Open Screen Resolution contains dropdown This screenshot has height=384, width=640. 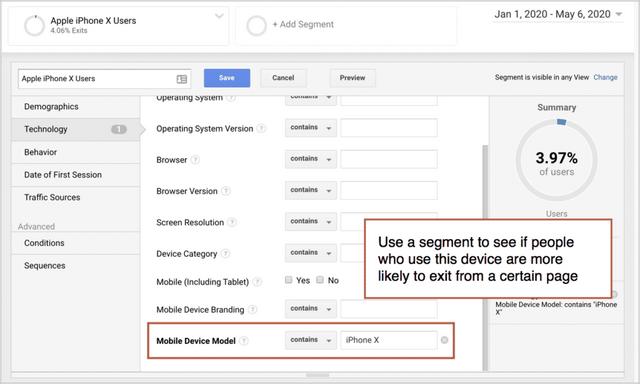(x=311, y=222)
